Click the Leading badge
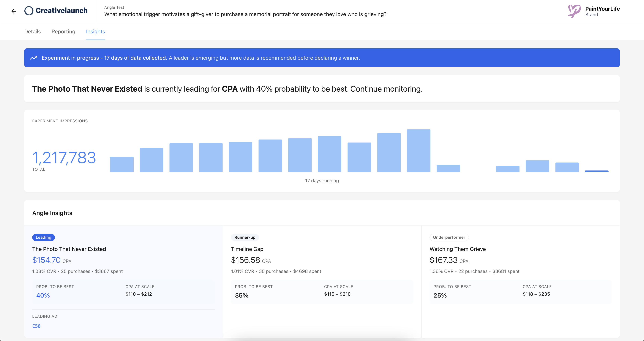This screenshot has width=644, height=341. point(43,237)
